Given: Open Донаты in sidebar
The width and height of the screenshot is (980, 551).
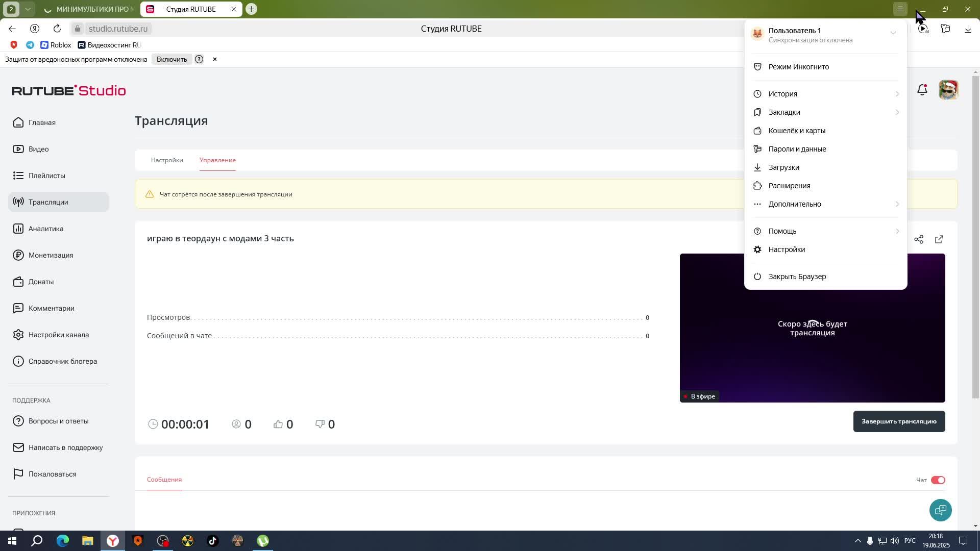Looking at the screenshot, I should 59,282.
